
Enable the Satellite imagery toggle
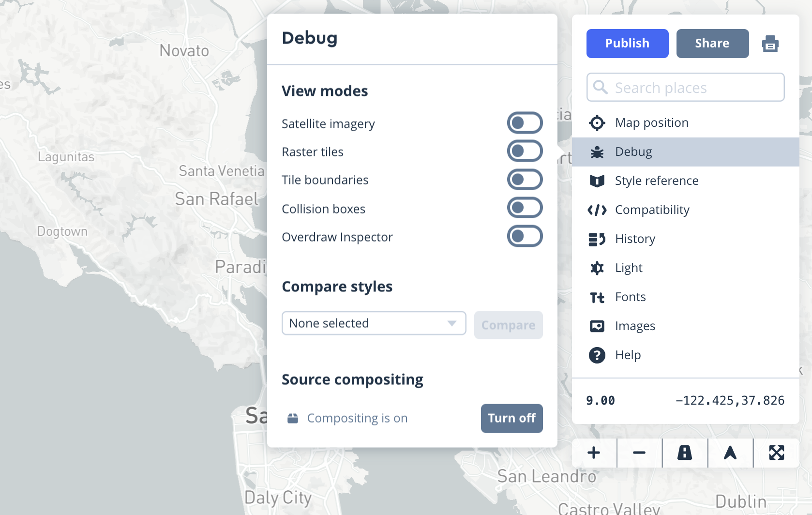pos(525,123)
